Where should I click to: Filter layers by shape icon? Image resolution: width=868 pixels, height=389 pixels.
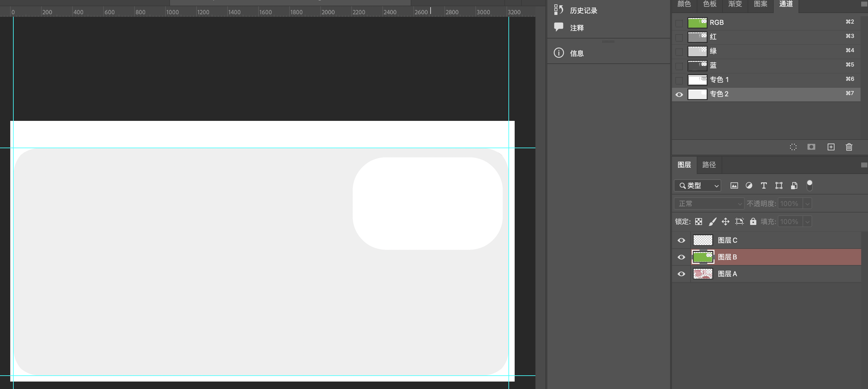779,185
